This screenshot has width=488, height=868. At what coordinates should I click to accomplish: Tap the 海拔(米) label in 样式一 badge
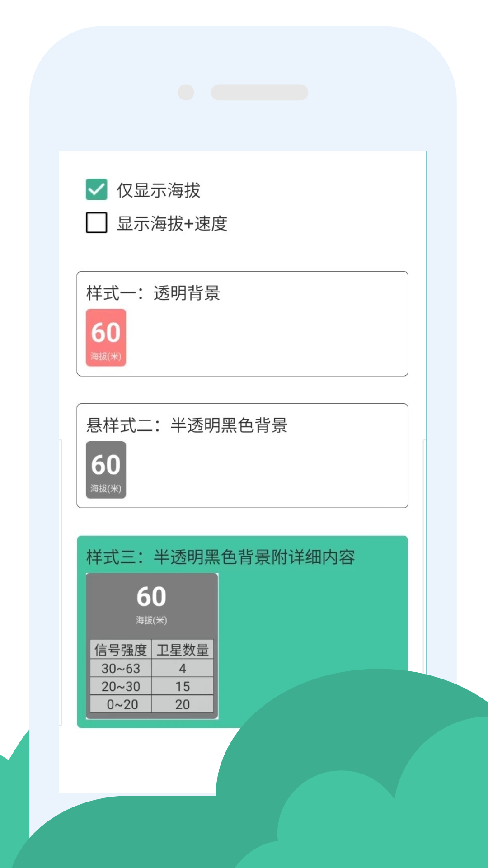point(106,356)
